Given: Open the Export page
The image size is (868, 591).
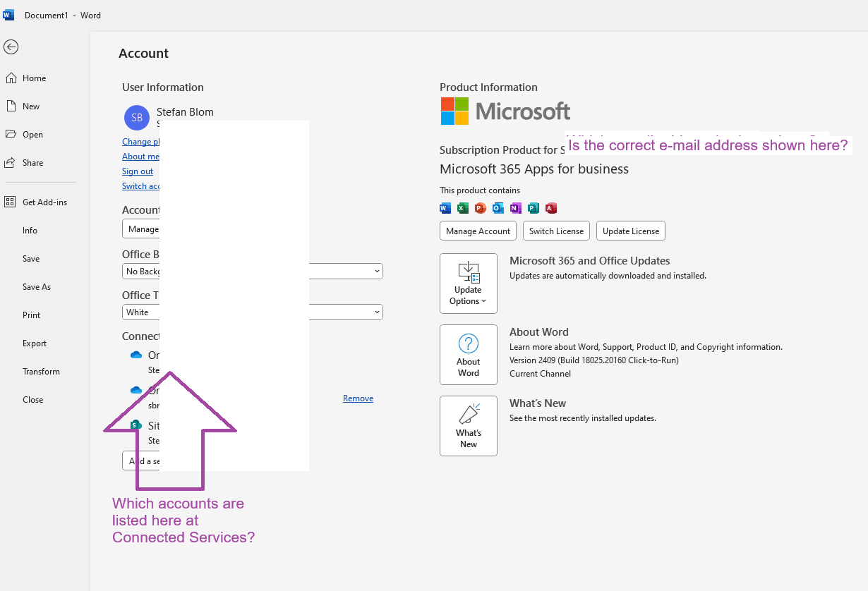Looking at the screenshot, I should coord(35,343).
